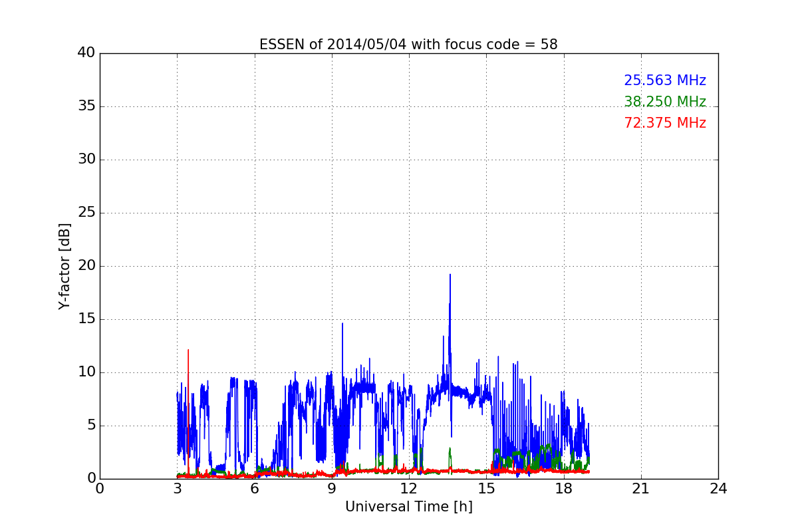Click the y-axis tick label '35'
798x532 pixels.
86,106
